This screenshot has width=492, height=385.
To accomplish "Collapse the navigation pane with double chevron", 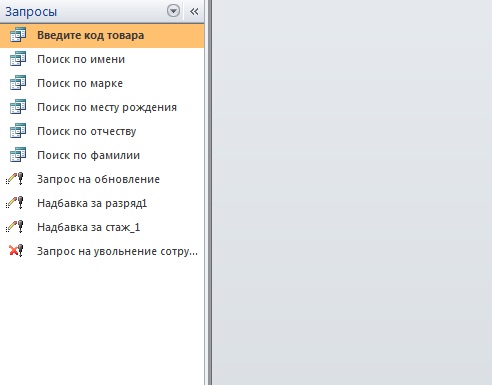I will [194, 12].
